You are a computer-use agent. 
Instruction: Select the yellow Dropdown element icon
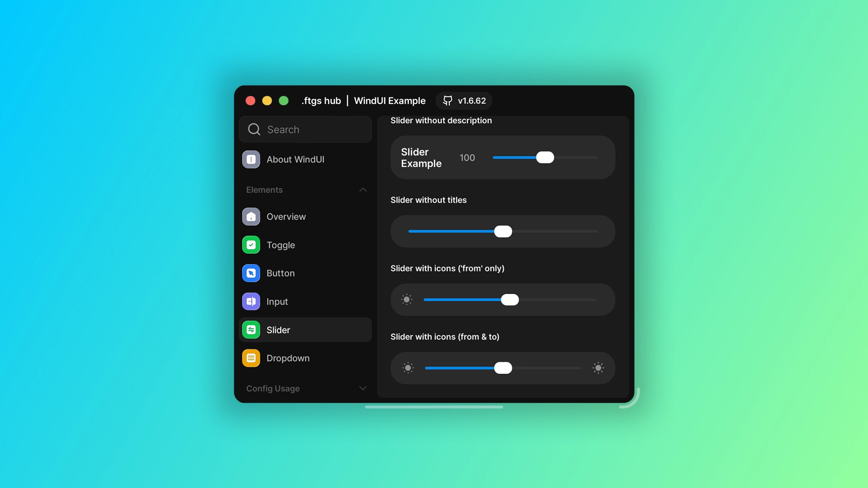pos(251,358)
